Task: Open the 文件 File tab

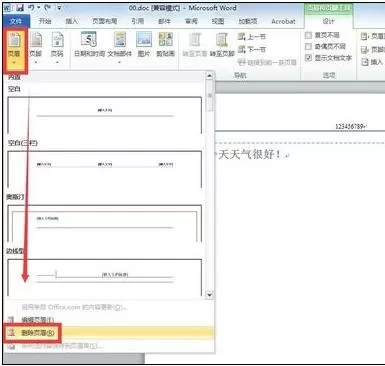Action: (16, 21)
